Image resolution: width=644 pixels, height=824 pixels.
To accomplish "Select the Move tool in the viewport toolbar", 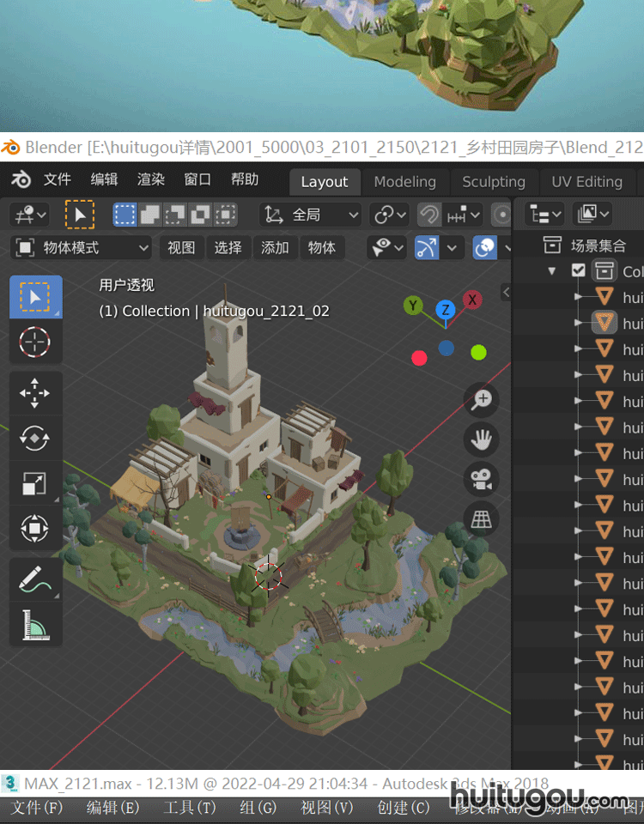I will click(x=34, y=394).
